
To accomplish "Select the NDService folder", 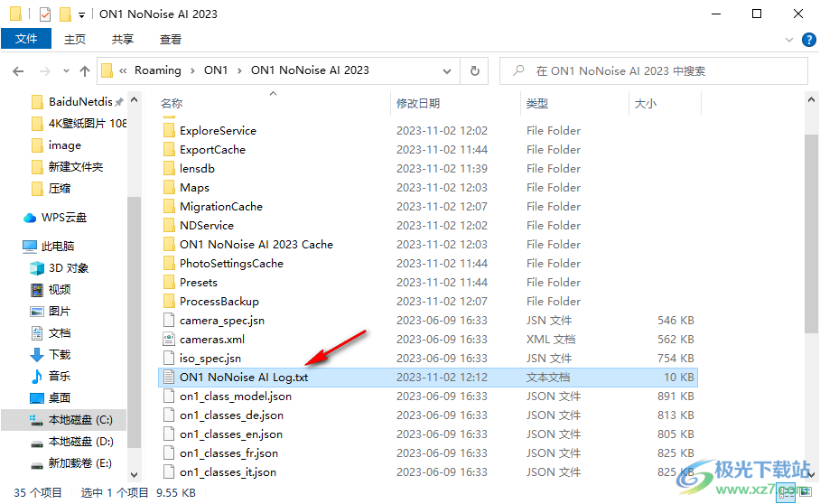I will point(207,225).
